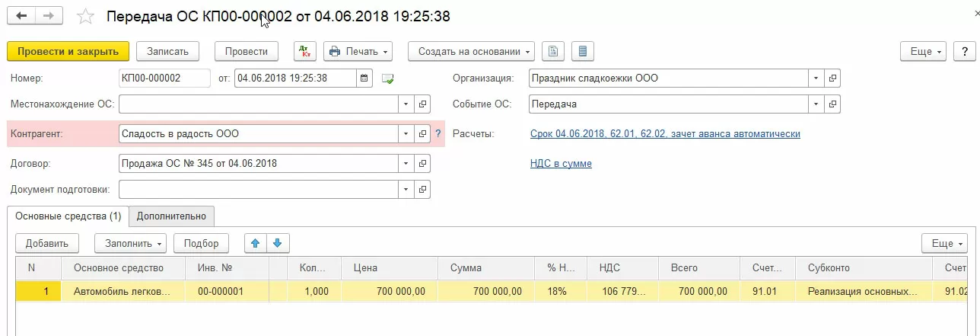Screen dimensions: 980x336
Task: Click the Срок 04.06.2018 расчеты link
Action: tap(664, 134)
